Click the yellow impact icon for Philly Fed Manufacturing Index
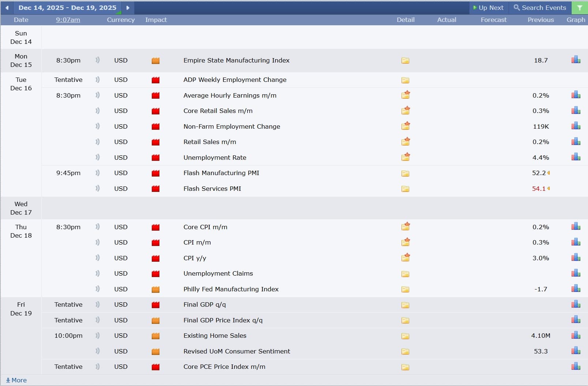 coord(156,289)
